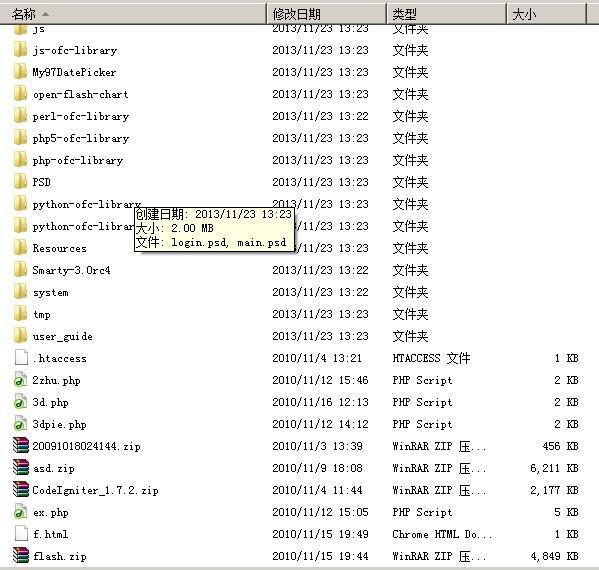
Task: Select the ex.php file name
Action: pyautogui.click(x=51, y=512)
